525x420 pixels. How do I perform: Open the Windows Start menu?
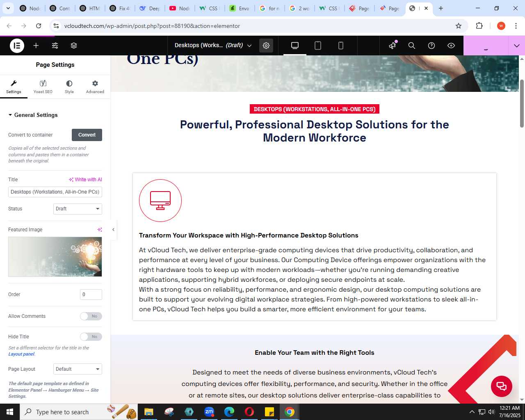click(10, 412)
